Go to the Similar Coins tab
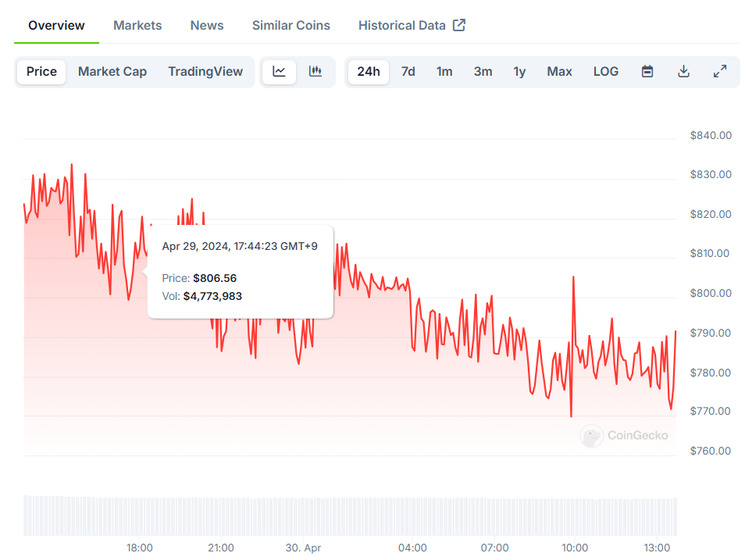 [291, 25]
